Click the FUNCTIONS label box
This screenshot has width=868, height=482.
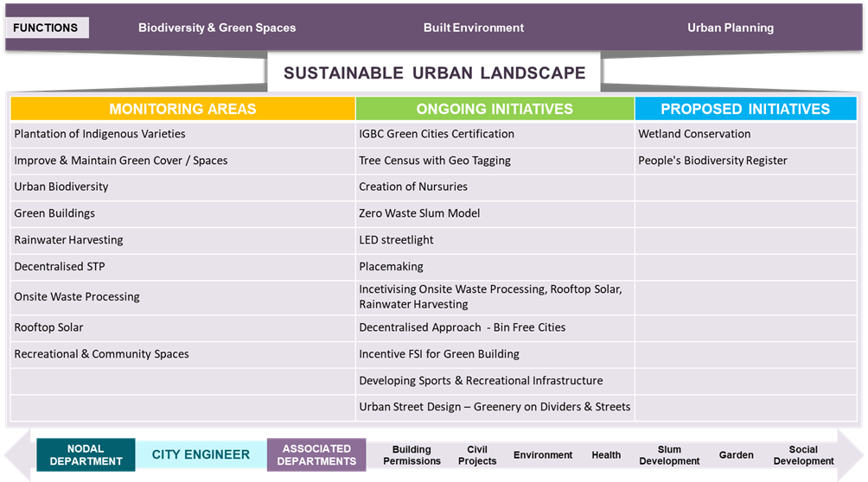tap(47, 28)
